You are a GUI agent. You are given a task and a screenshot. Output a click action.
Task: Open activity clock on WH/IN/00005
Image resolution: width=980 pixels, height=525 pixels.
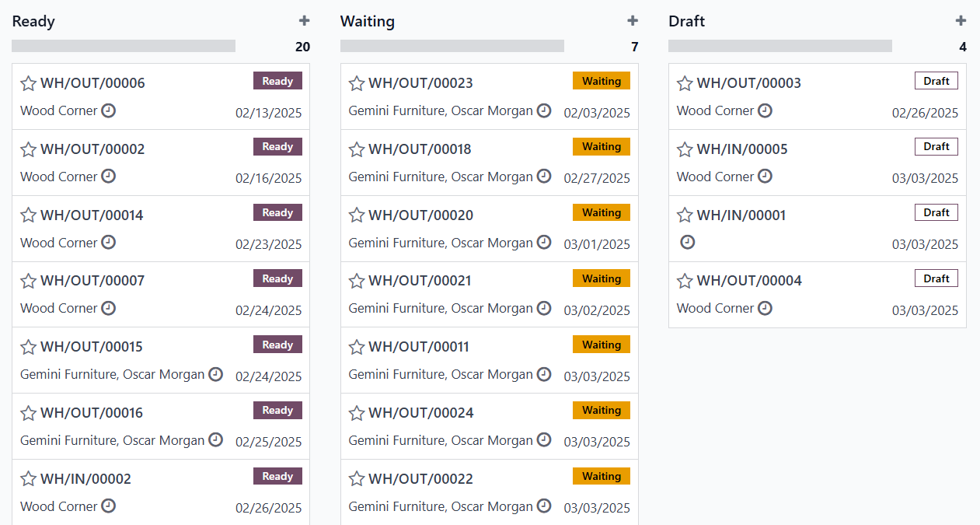point(766,177)
